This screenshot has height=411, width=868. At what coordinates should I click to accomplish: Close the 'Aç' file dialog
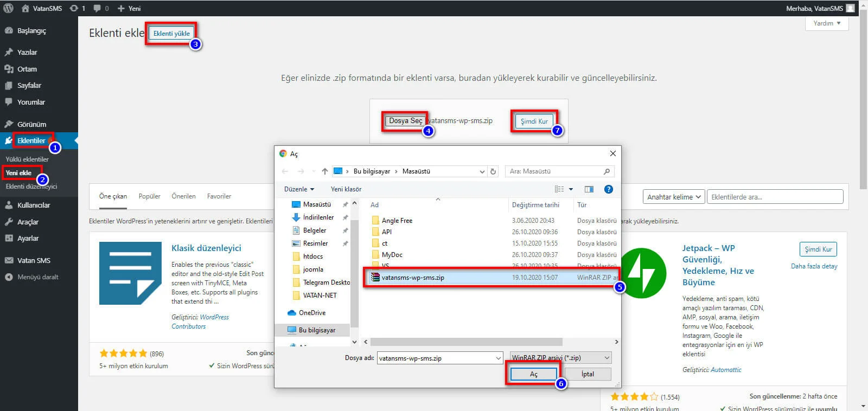612,153
